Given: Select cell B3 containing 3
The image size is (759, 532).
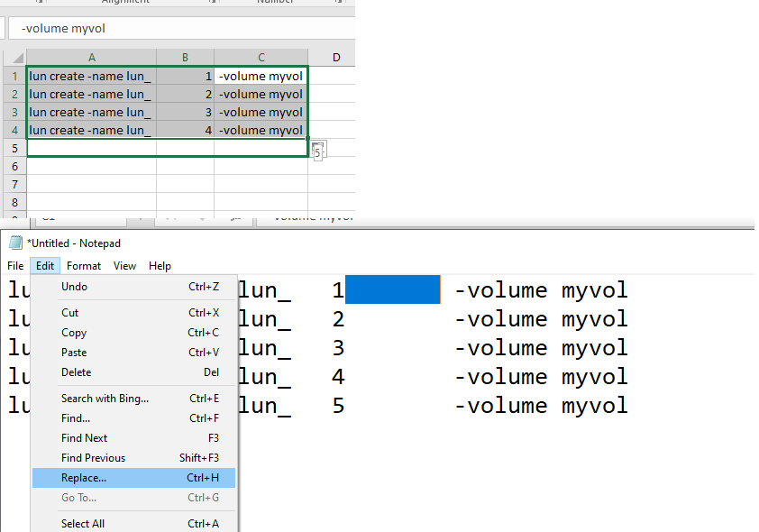Looking at the screenshot, I should [x=185, y=113].
